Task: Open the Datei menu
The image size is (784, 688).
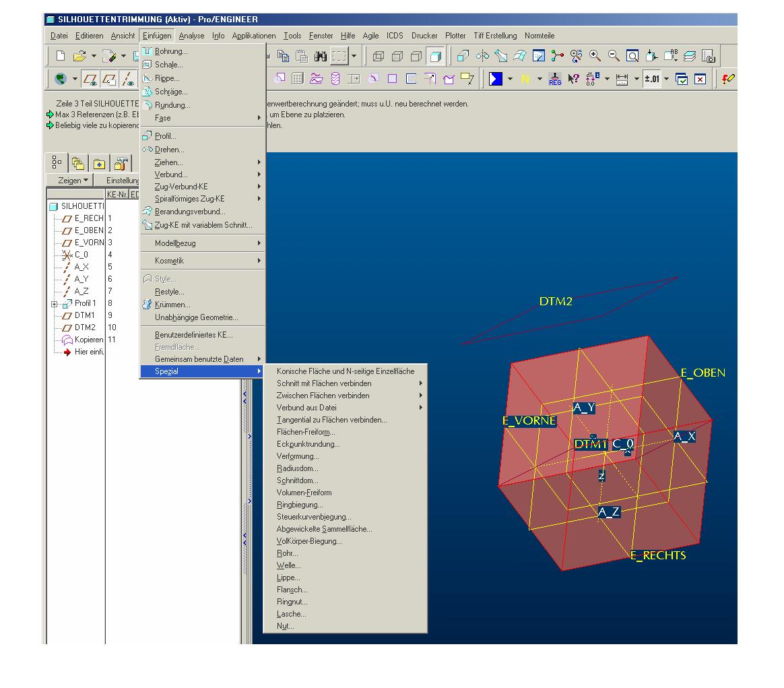Action: (x=59, y=36)
